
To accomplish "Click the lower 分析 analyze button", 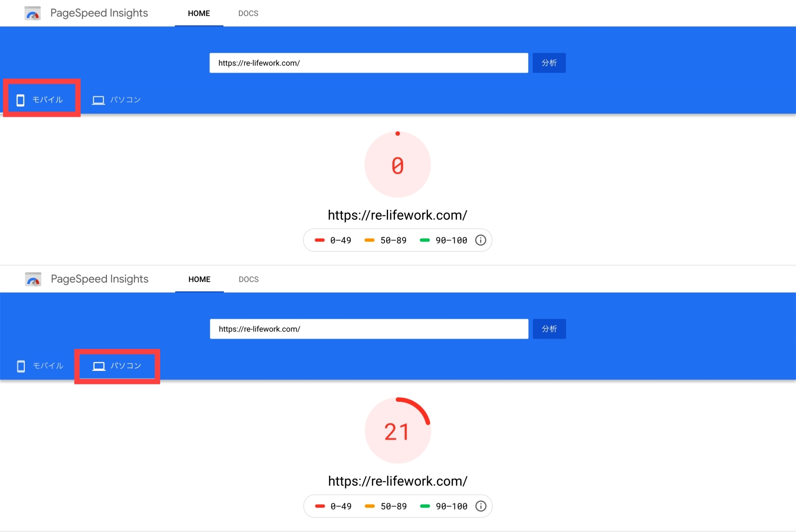I will [x=549, y=329].
